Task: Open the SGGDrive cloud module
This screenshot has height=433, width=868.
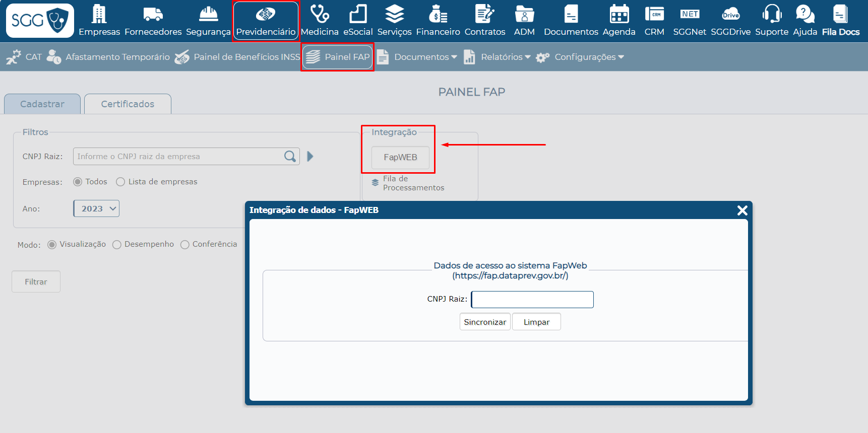Action: click(730, 21)
